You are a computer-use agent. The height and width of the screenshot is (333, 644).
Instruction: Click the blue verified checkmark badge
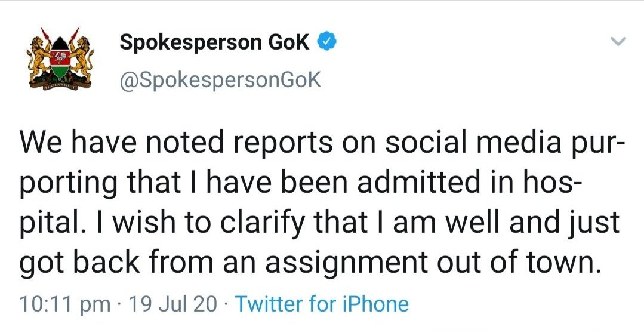point(327,42)
